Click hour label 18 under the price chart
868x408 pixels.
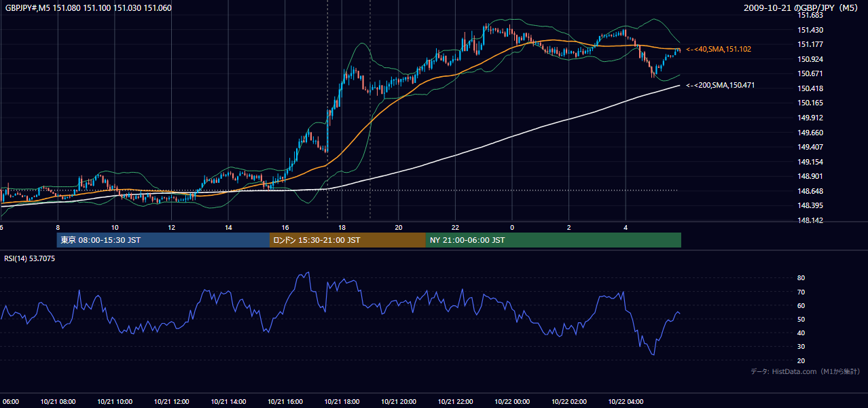coord(342,228)
